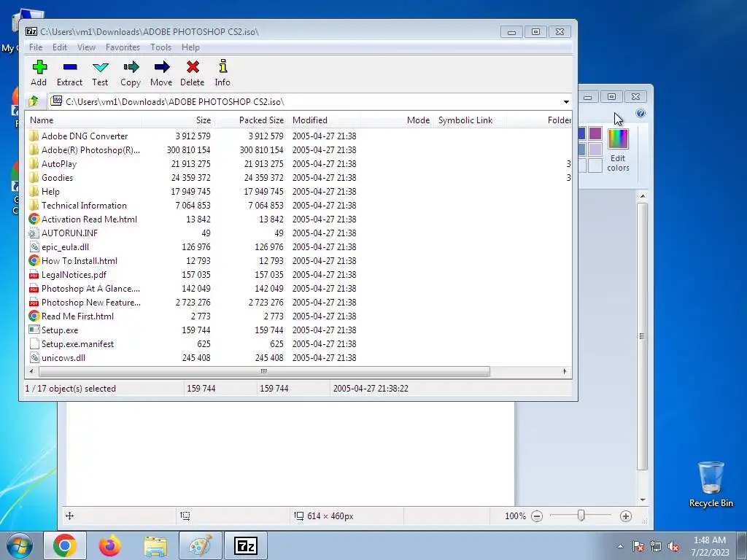Viewport: 747px width, 560px height.
Task: Select Read Me First.html file
Action: [77, 316]
